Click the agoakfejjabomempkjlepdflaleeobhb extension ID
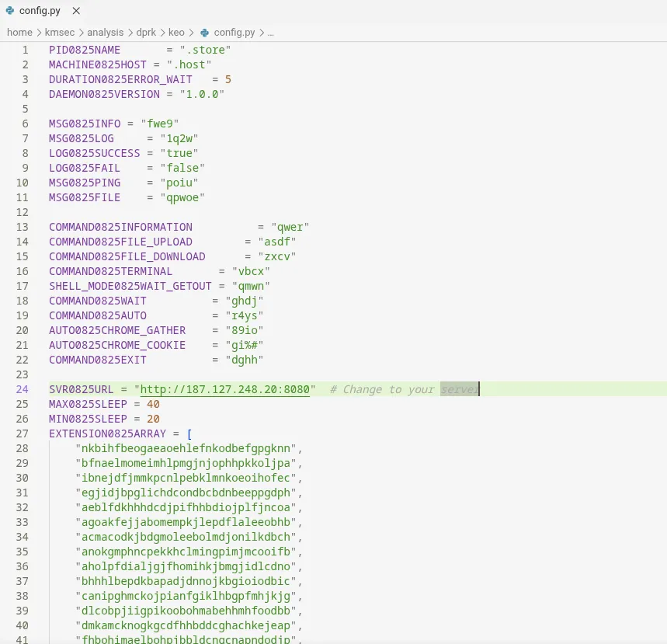This screenshot has height=644, width=667. click(186, 522)
